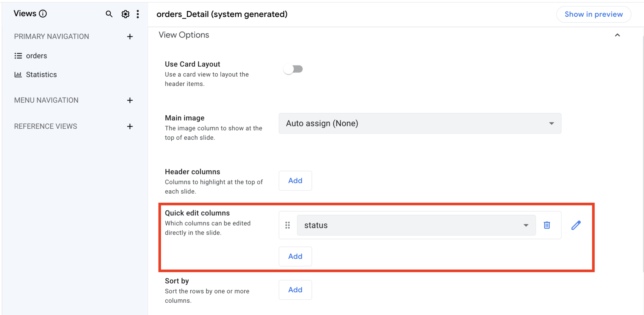Add a new Reference View
The width and height of the screenshot is (644, 315).
coord(130,127)
